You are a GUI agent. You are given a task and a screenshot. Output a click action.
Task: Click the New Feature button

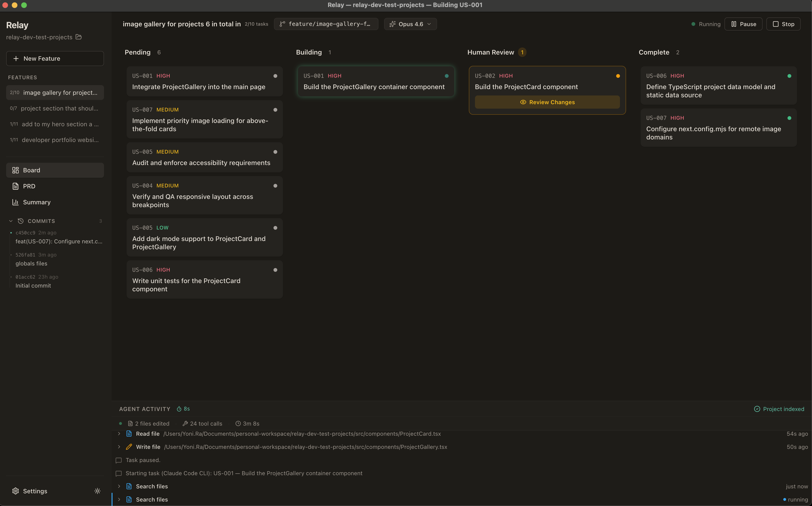[x=55, y=59]
